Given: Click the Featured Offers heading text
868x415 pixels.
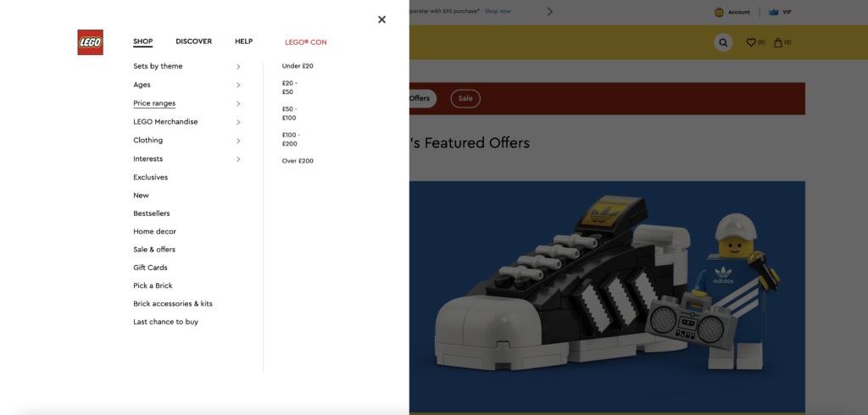Looking at the screenshot, I should [470, 143].
